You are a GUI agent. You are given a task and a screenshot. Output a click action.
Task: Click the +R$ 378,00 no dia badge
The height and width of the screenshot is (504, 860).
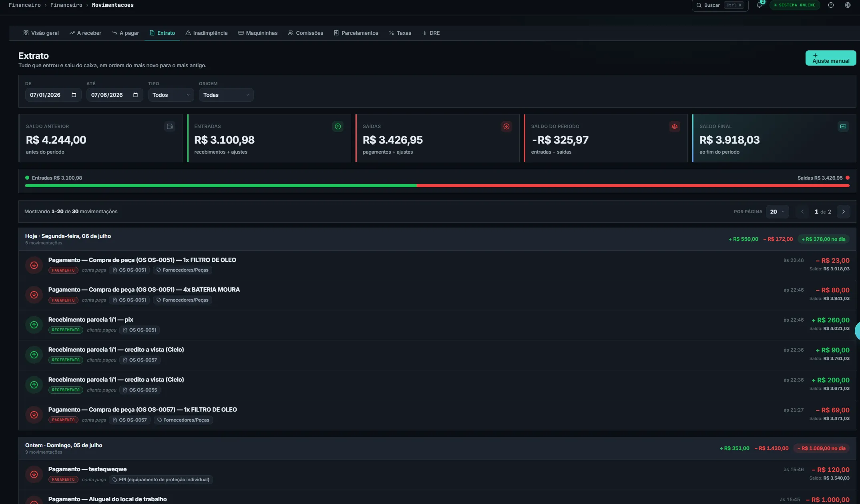point(823,239)
